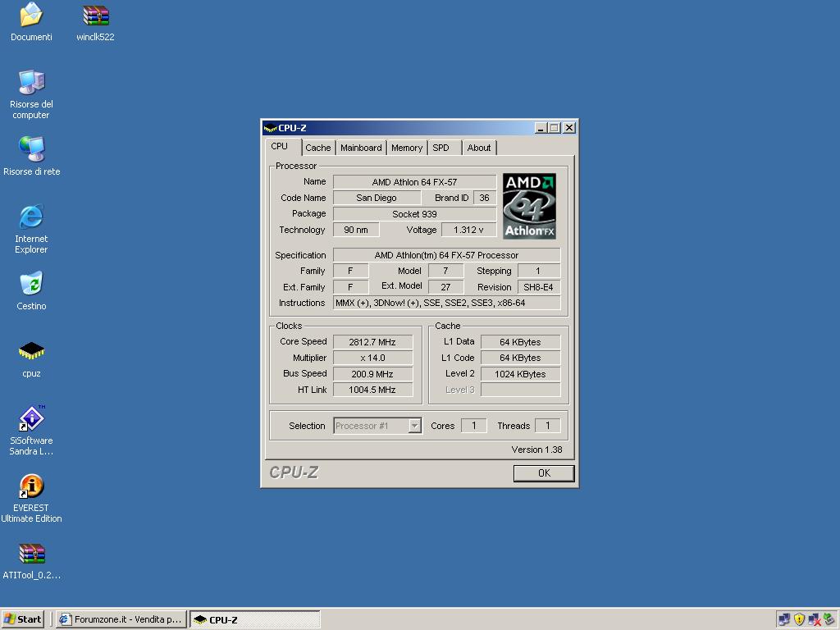
Task: Close the CPU-Z window
Action: (x=569, y=128)
